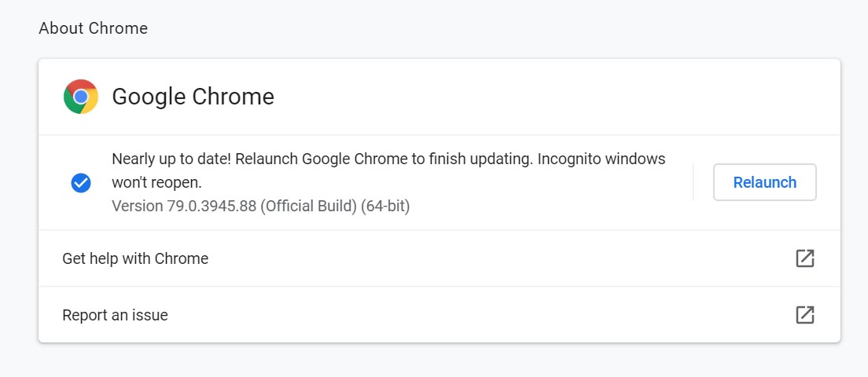Click blank middle of Get help with Chrome row

pyautogui.click(x=498, y=258)
